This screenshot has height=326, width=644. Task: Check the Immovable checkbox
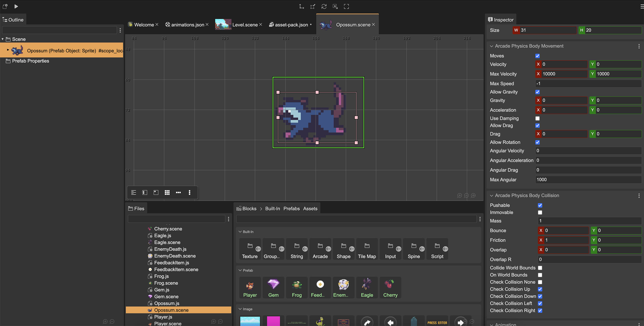[540, 212]
